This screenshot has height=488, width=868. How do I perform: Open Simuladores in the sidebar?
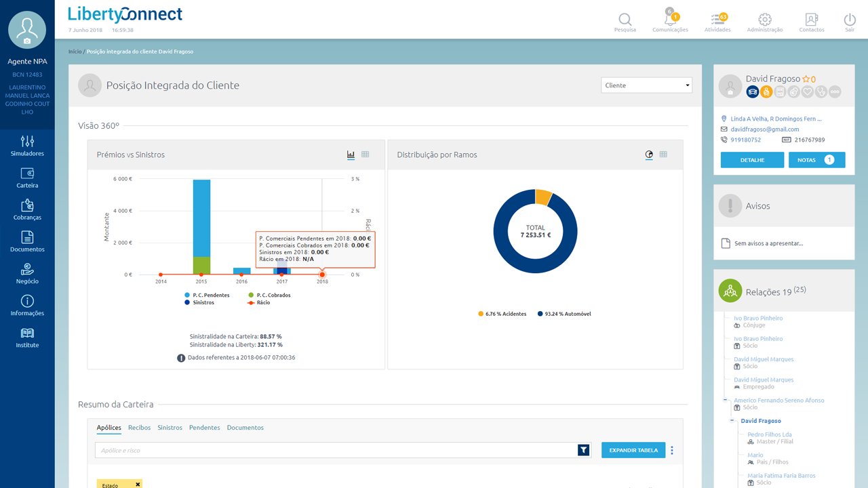(27, 146)
